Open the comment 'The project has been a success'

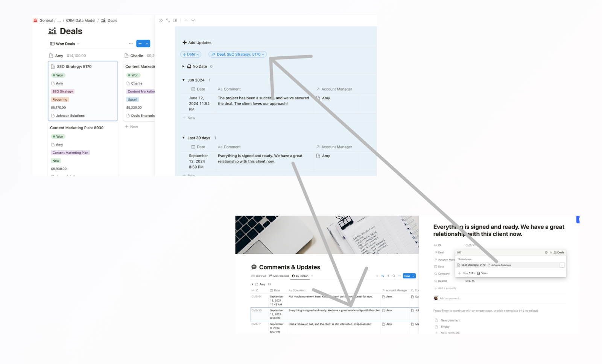pos(263,101)
